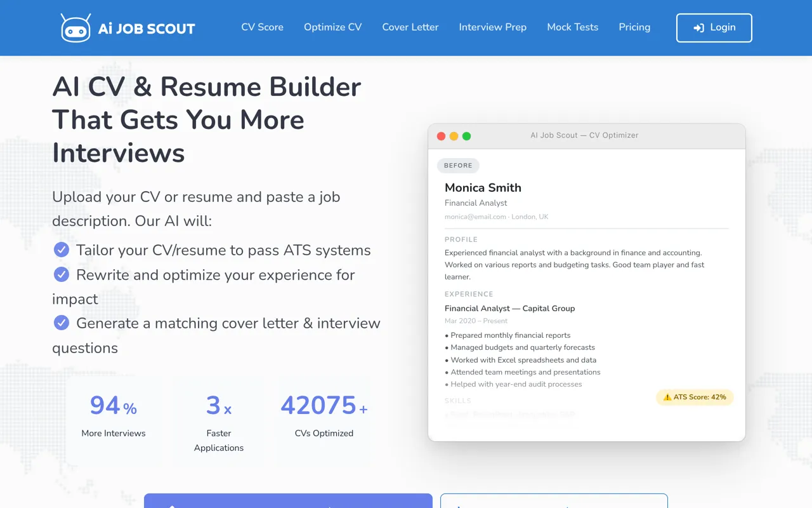
Task: Click the AI Job Scout robot logo icon
Action: [75, 28]
